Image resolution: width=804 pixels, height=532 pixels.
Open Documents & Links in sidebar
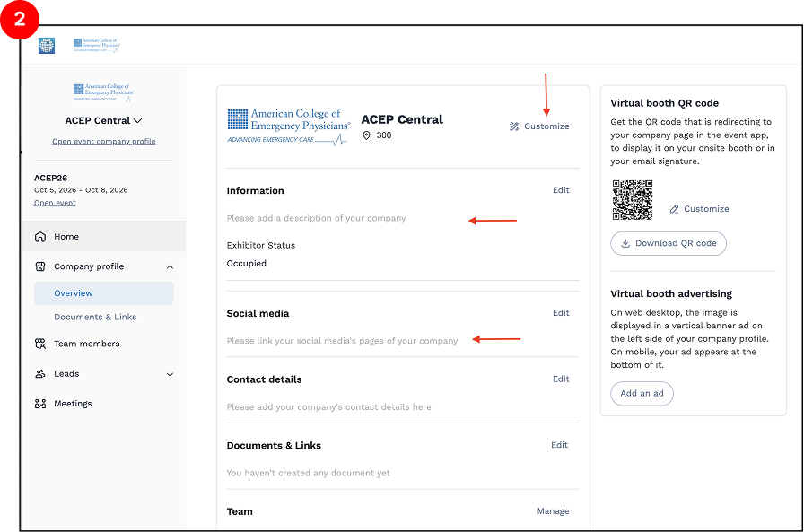coord(95,318)
